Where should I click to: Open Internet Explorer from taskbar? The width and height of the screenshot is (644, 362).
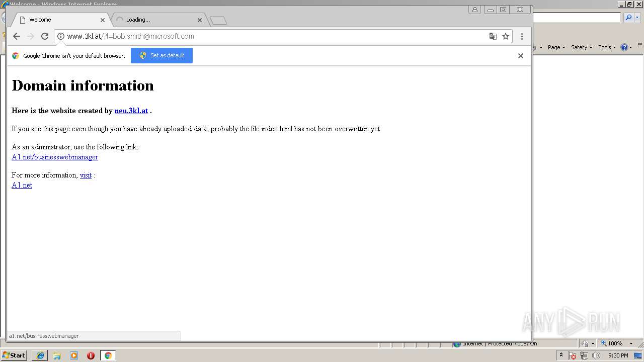point(40,355)
